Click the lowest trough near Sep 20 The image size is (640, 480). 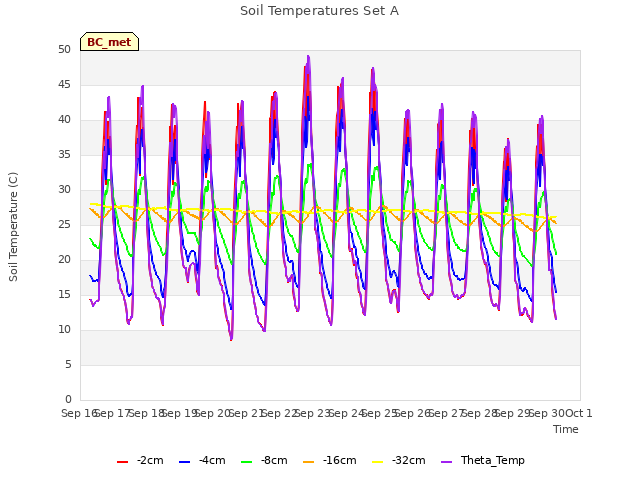(231, 339)
